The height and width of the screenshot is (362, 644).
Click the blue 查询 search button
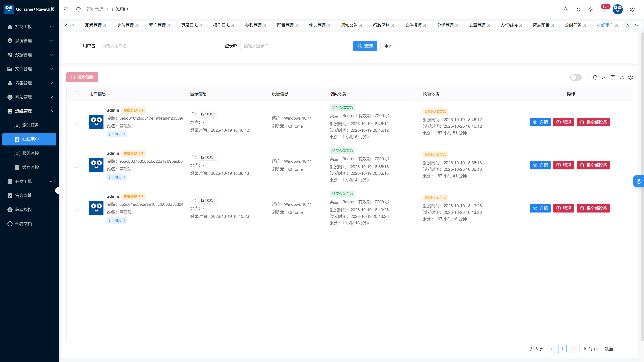[365, 46]
